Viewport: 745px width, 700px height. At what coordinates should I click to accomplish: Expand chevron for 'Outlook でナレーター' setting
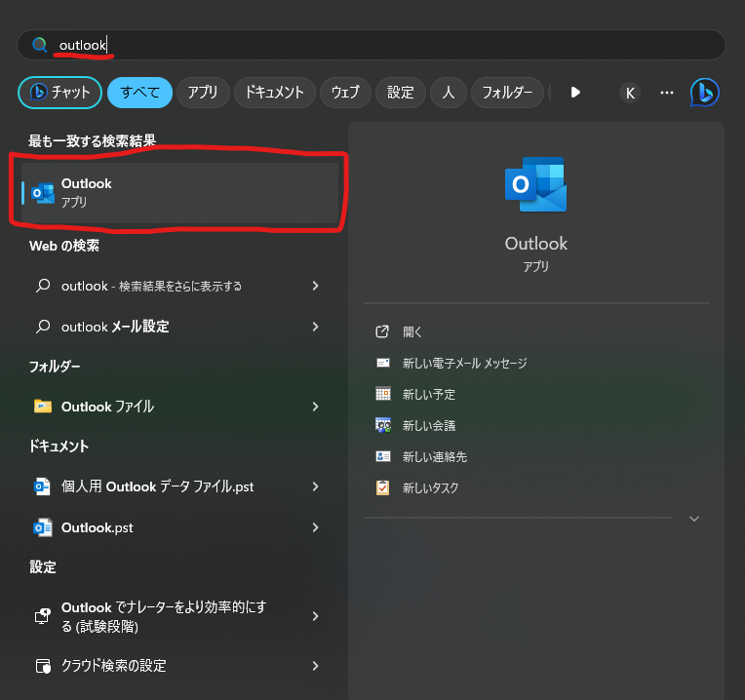point(316,616)
